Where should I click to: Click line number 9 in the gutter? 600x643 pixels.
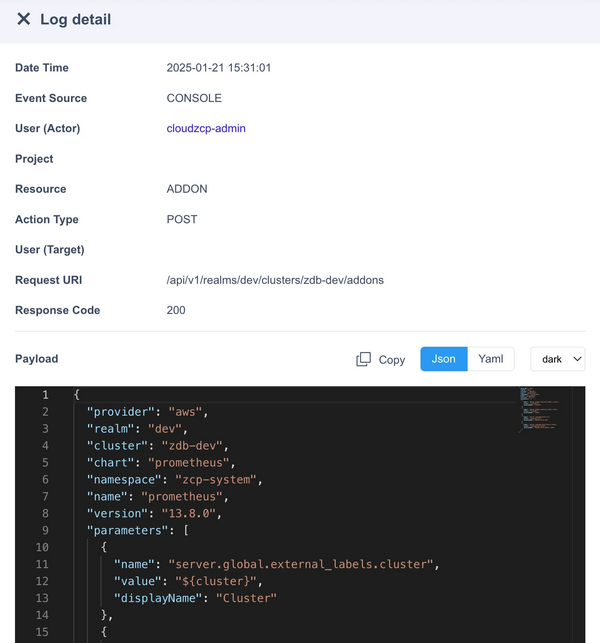[x=45, y=530]
